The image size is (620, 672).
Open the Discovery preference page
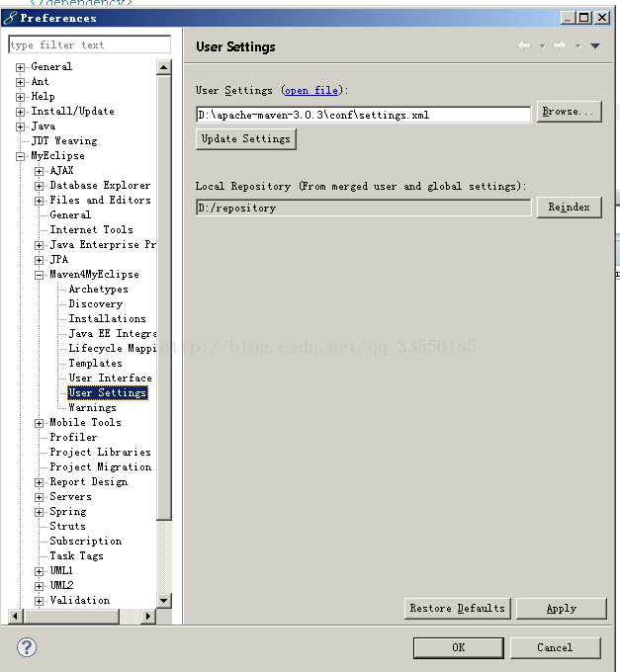(96, 303)
